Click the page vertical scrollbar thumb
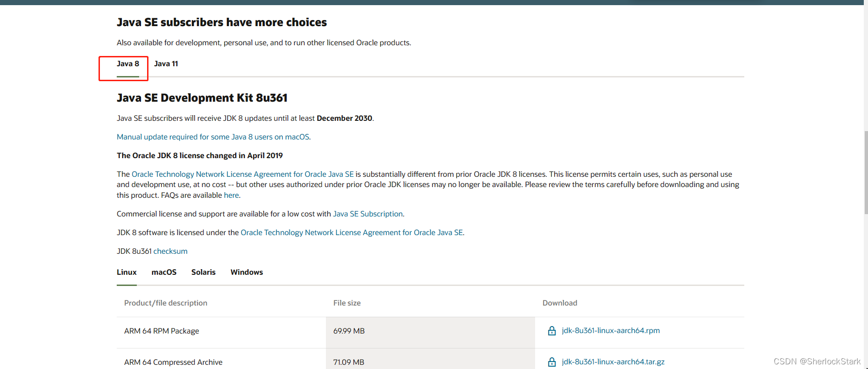The height and width of the screenshot is (369, 868). [866, 173]
